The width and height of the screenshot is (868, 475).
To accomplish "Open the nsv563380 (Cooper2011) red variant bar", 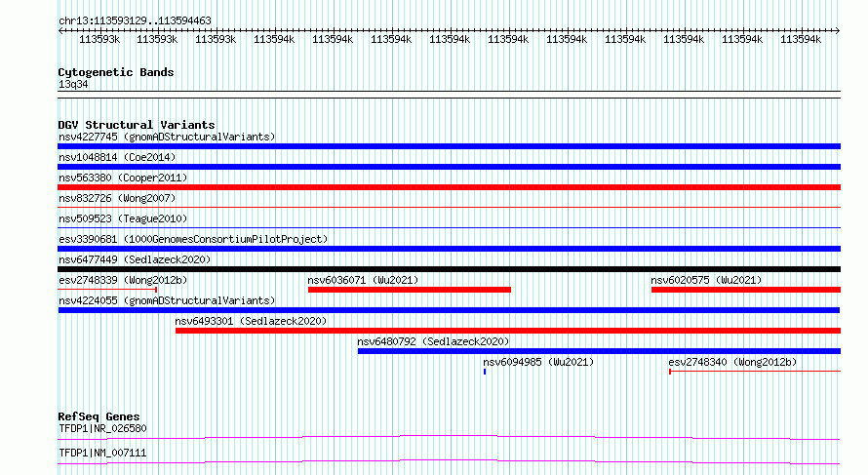I will point(449,187).
